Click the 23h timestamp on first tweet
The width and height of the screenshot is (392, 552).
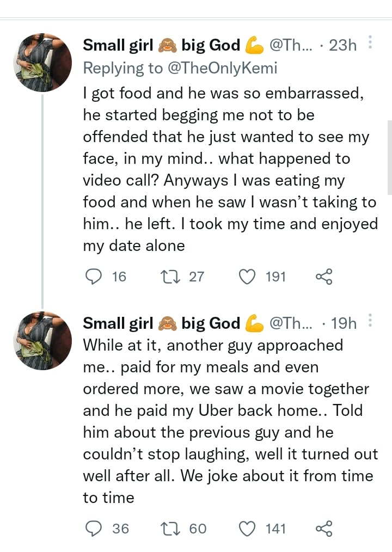click(x=343, y=45)
